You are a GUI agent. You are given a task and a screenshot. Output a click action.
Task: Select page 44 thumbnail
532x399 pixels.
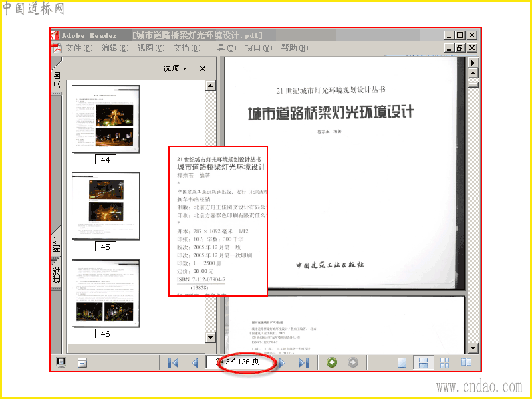[106, 119]
